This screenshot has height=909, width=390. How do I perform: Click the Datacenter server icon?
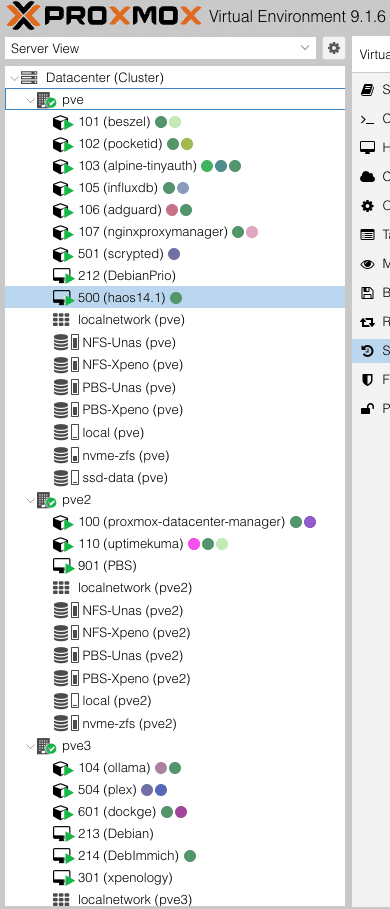[29, 77]
